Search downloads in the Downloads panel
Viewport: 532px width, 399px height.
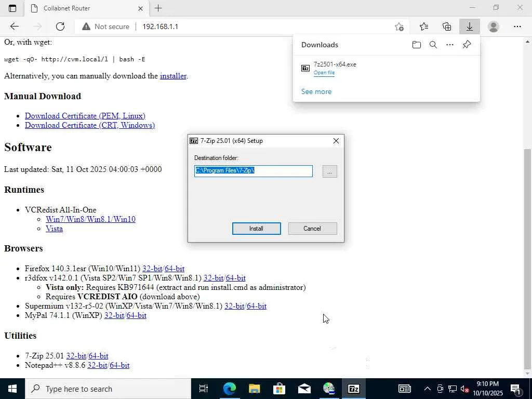(433, 45)
